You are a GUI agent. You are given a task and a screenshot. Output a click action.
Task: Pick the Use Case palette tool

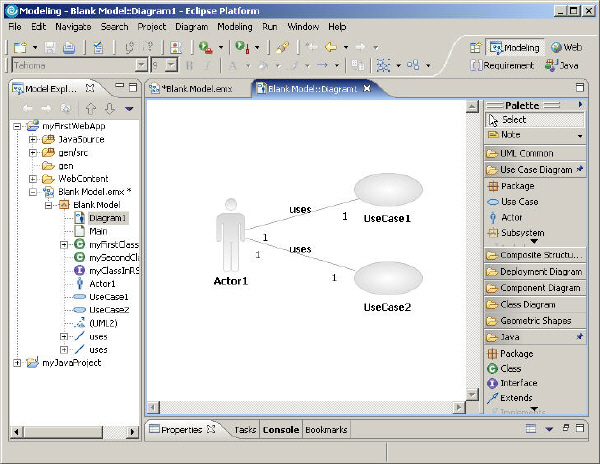[518, 202]
